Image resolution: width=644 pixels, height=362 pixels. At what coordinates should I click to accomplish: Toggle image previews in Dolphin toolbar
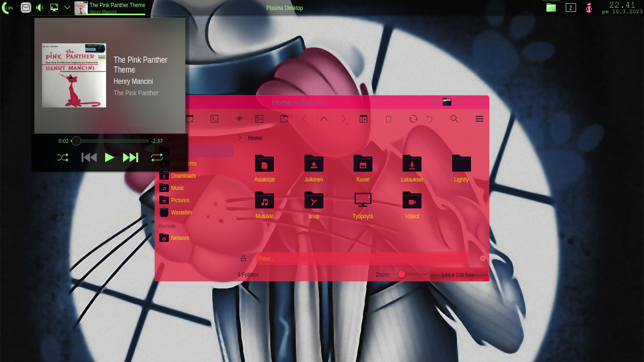pos(259,119)
